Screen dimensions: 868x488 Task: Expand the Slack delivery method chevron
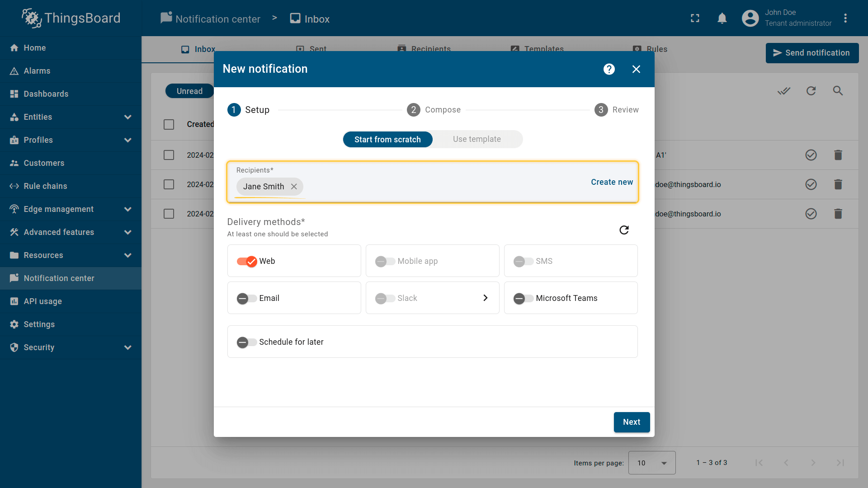pyautogui.click(x=485, y=298)
